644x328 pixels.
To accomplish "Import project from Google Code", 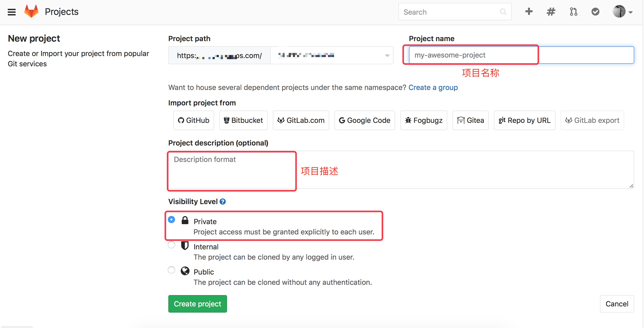I will (x=364, y=120).
